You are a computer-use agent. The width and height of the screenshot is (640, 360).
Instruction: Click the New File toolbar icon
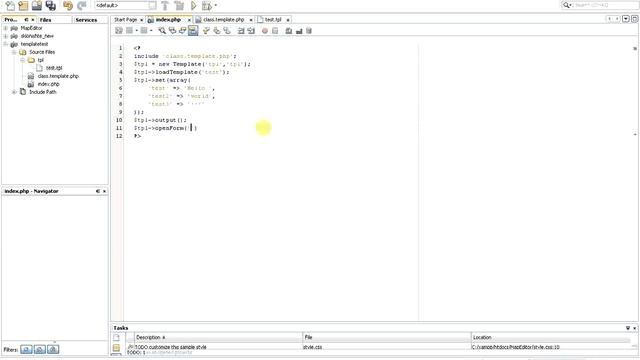pos(10,6)
